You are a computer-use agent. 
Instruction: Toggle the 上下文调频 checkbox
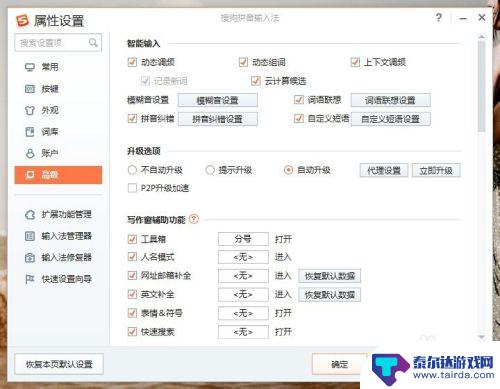[x=355, y=62]
